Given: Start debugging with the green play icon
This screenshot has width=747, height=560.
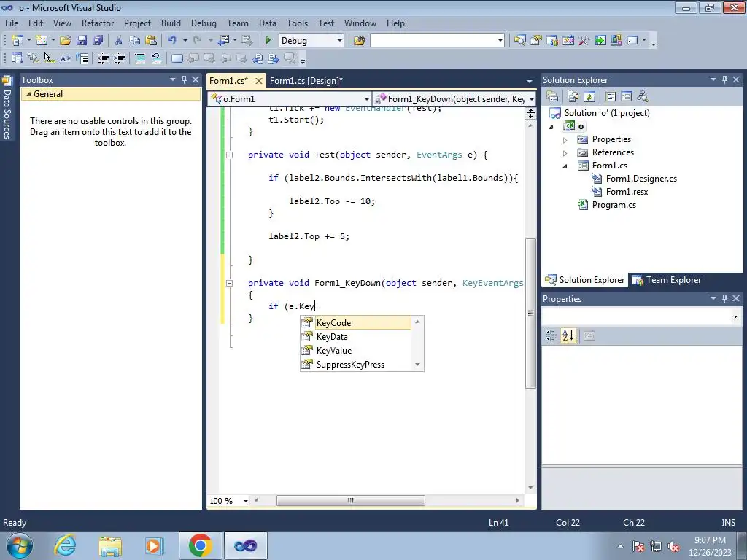Looking at the screenshot, I should tap(268, 41).
